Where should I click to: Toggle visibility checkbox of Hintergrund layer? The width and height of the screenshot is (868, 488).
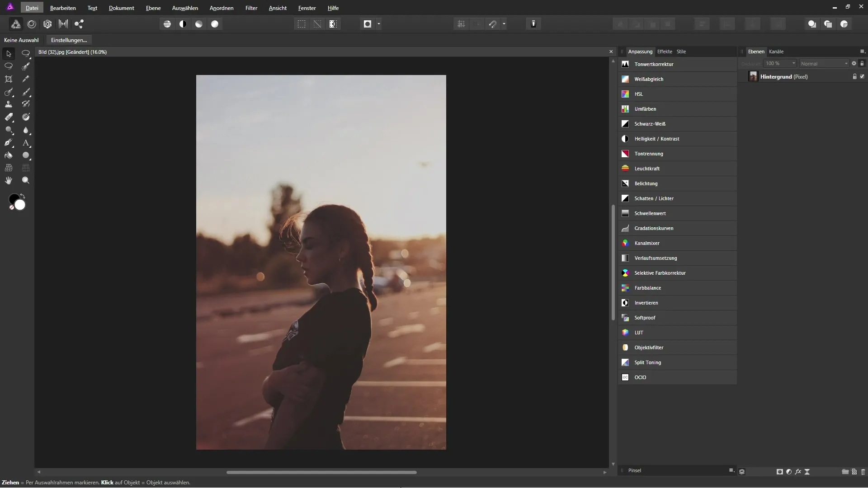pyautogui.click(x=862, y=76)
